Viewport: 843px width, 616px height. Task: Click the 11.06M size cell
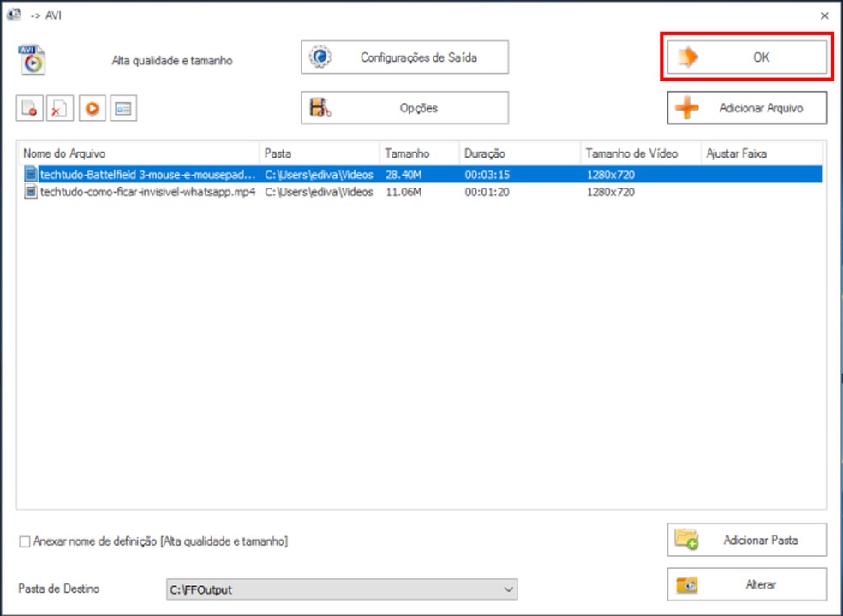click(404, 192)
